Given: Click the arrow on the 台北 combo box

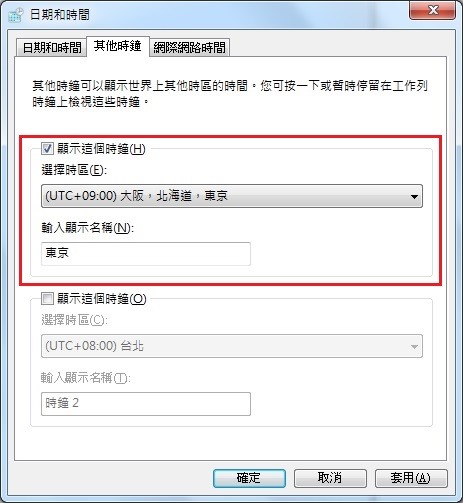Looking at the screenshot, I should 414,346.
